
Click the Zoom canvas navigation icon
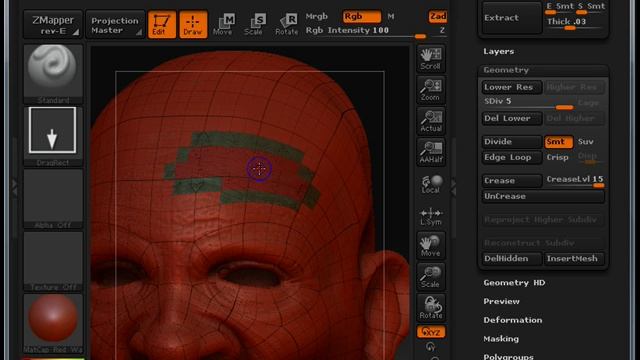tap(431, 90)
